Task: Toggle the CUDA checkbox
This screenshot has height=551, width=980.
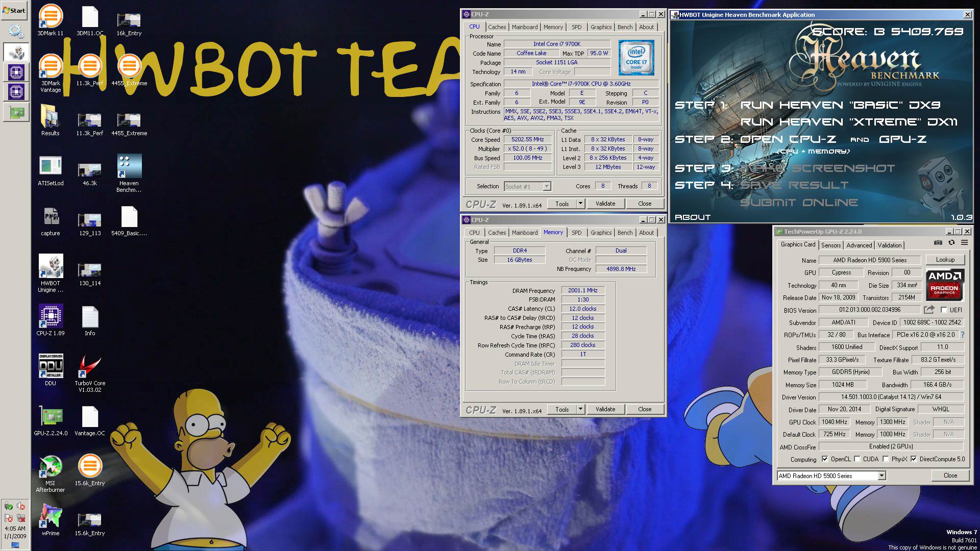Action: pos(857,459)
